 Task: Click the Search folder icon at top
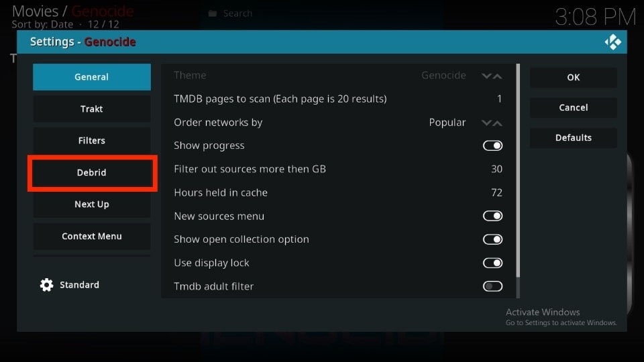tap(213, 13)
